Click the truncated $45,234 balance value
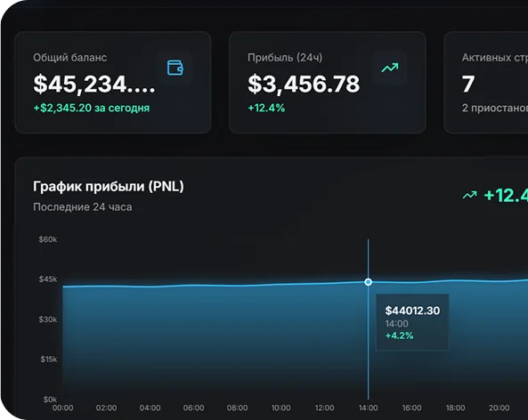The height and width of the screenshot is (420, 528). pyautogui.click(x=94, y=84)
